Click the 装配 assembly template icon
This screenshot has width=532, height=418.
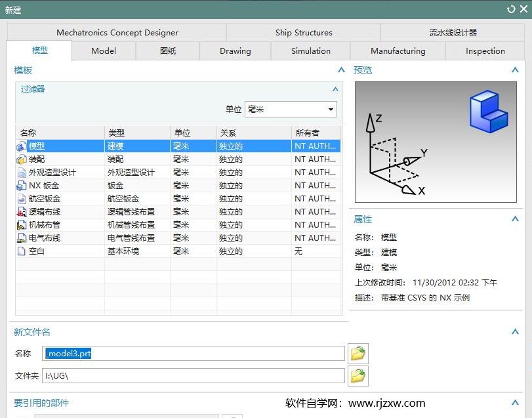[22, 159]
